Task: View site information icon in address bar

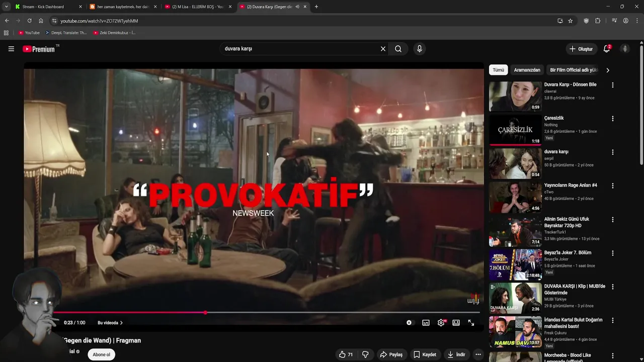Action: click(54, 21)
